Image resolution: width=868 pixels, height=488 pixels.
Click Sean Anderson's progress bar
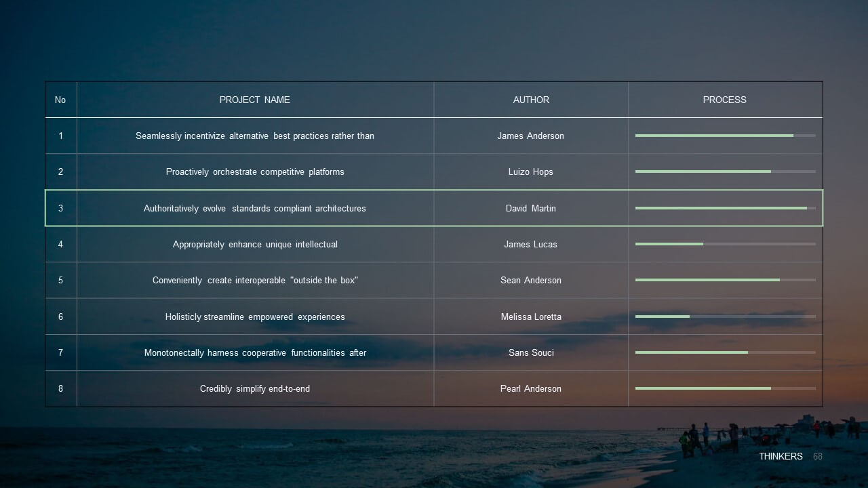(x=726, y=280)
